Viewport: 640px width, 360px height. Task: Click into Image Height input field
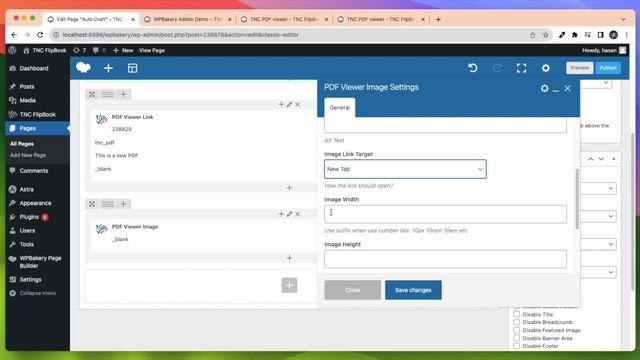(445, 259)
